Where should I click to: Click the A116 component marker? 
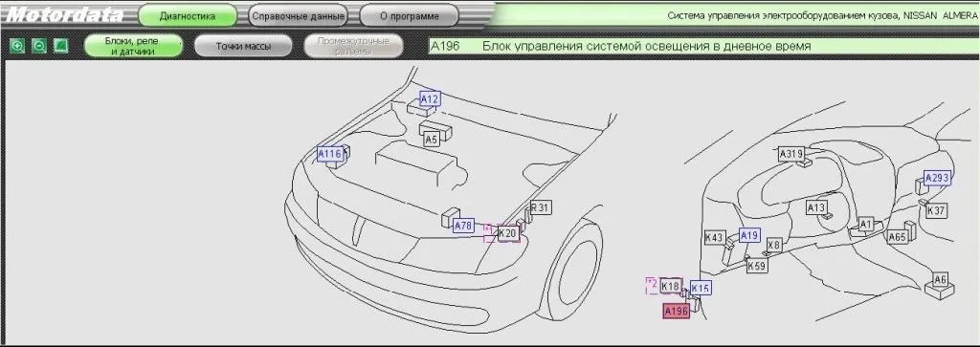pyautogui.click(x=329, y=154)
